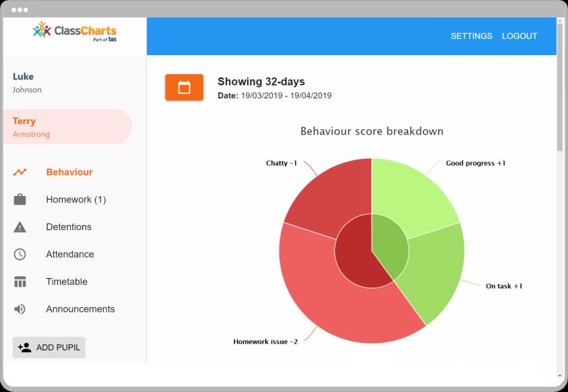Screen dimensions: 568x392
Task: Click the 'Showing 32-days' heading
Action: [x=261, y=81]
